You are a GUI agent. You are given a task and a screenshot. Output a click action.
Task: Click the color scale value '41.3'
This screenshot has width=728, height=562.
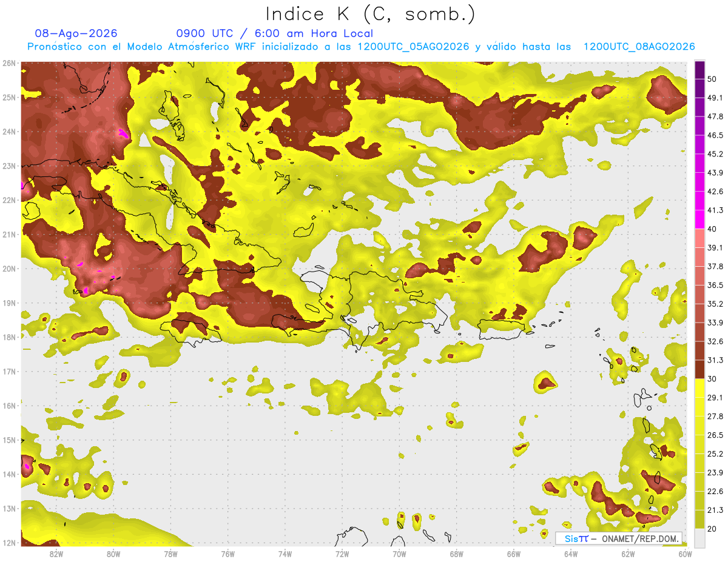point(715,210)
